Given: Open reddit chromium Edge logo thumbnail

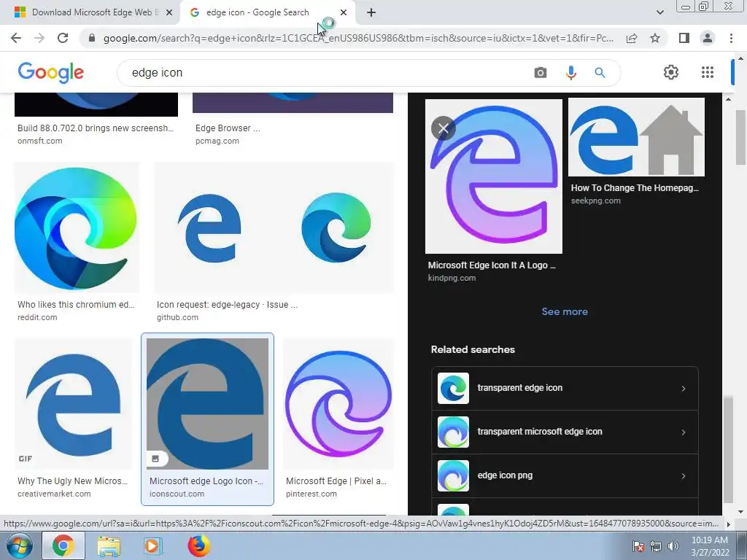Looking at the screenshot, I should [x=77, y=227].
